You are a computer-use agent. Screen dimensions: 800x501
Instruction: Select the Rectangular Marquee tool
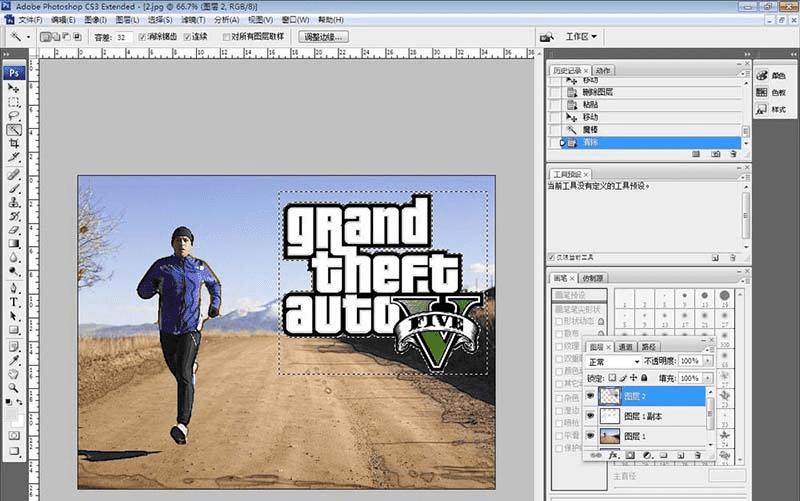point(14,102)
